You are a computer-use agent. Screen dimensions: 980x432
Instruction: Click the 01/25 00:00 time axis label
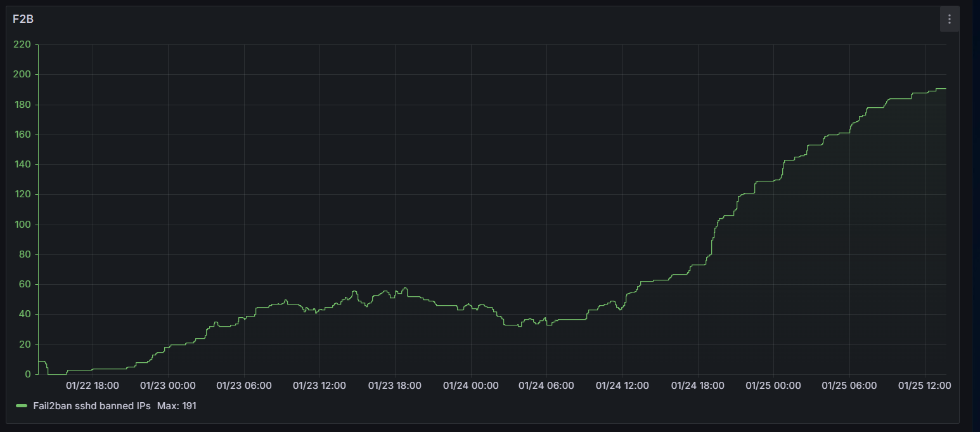pyautogui.click(x=773, y=385)
